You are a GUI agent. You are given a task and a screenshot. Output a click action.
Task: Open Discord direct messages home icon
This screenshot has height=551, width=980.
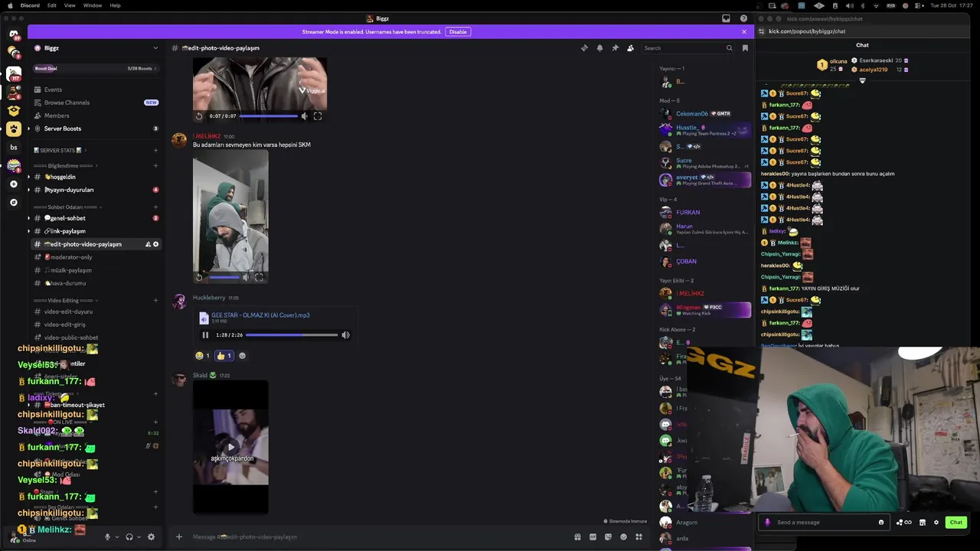(x=14, y=34)
